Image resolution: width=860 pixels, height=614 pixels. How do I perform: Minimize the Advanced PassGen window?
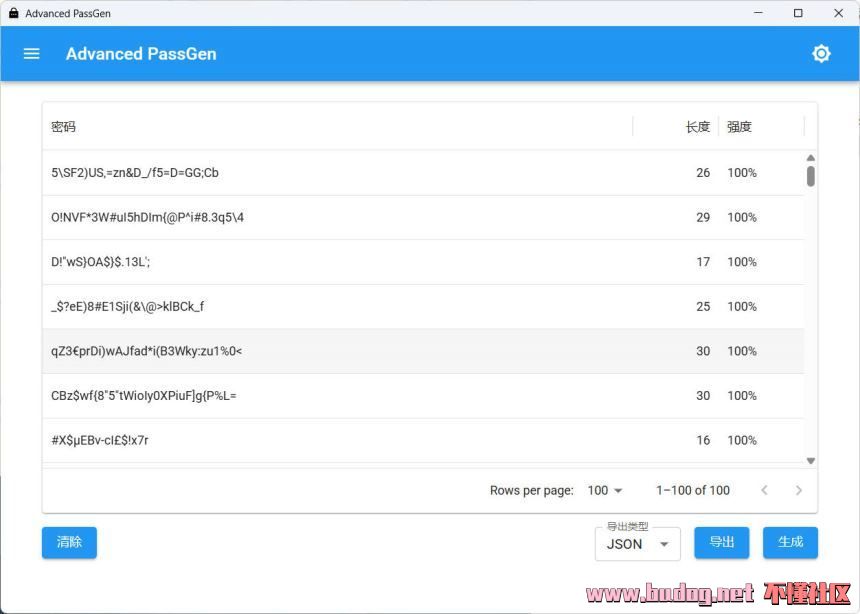[x=759, y=13]
